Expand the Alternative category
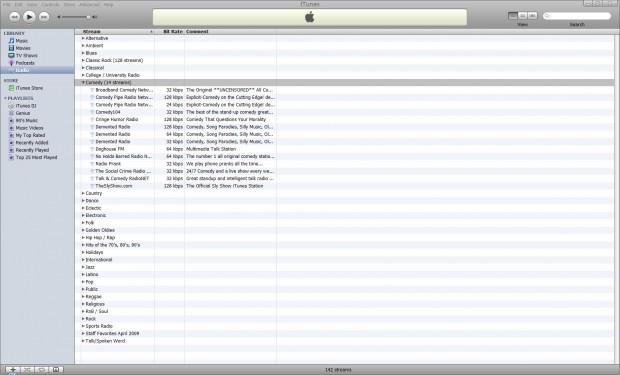The image size is (620, 375). pos(83,38)
